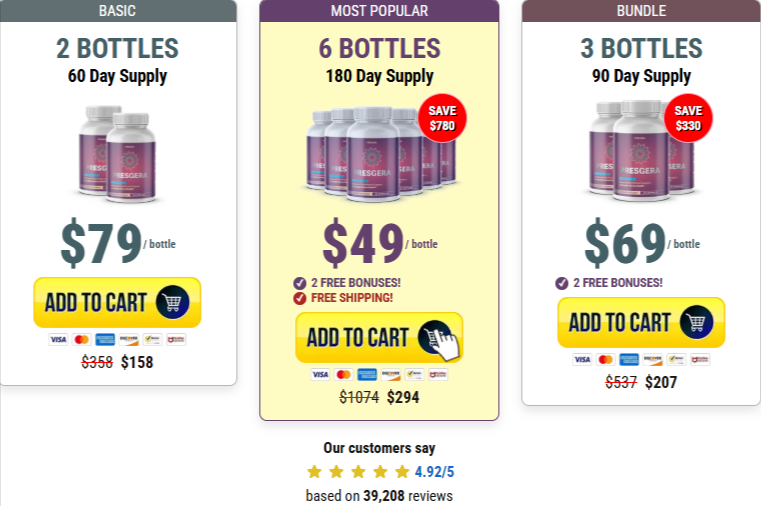
Task: Select the Most Popular header tab
Action: (x=379, y=11)
